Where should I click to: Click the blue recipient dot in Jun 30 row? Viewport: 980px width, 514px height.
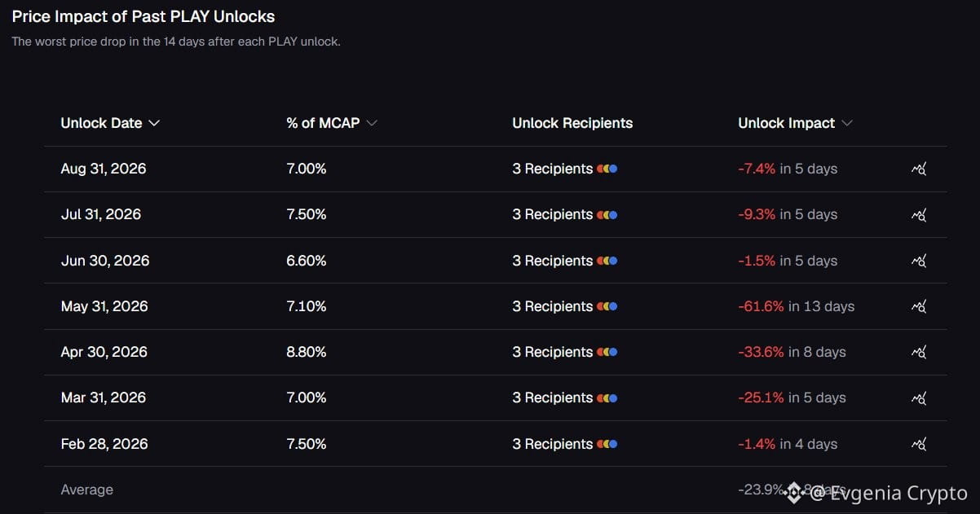click(613, 261)
